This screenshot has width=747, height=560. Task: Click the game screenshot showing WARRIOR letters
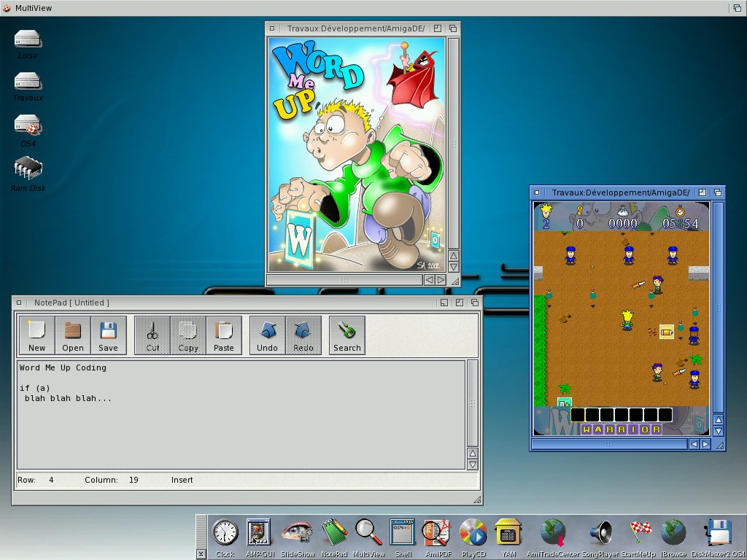(622, 319)
